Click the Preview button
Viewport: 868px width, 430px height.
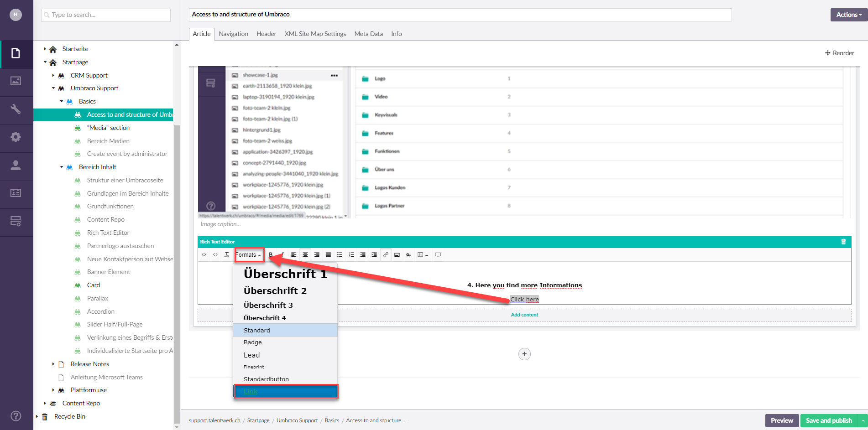click(x=782, y=420)
